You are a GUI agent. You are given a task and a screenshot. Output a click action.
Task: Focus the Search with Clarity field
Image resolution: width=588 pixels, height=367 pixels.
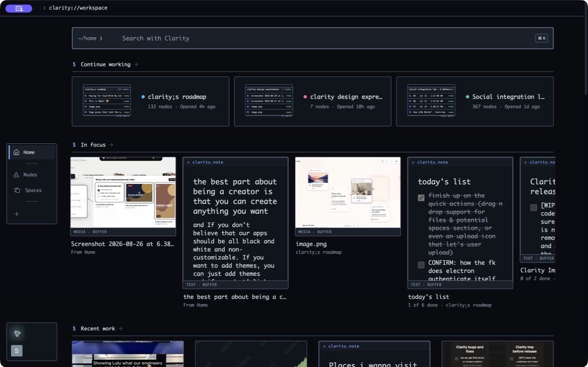tap(312, 38)
